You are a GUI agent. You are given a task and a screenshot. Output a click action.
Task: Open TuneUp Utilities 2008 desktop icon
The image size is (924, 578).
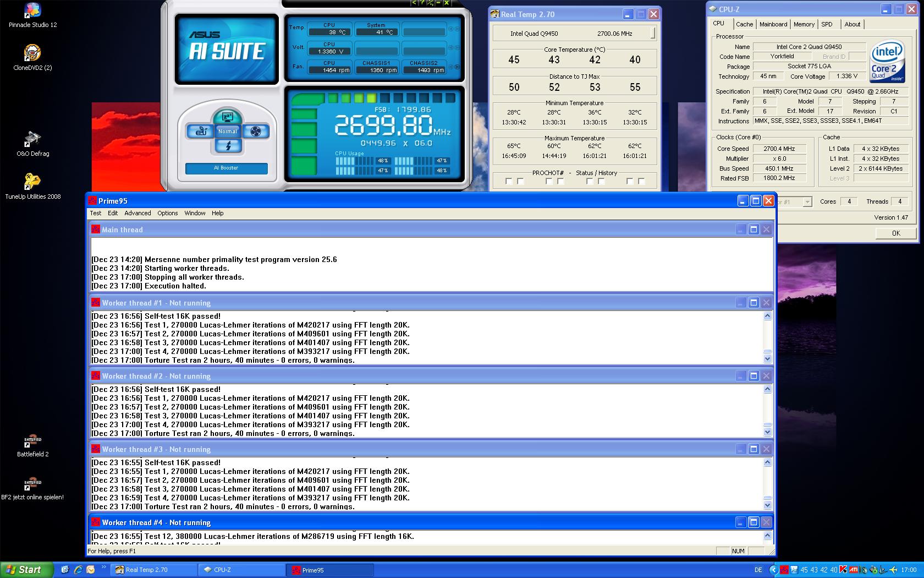[x=32, y=182]
